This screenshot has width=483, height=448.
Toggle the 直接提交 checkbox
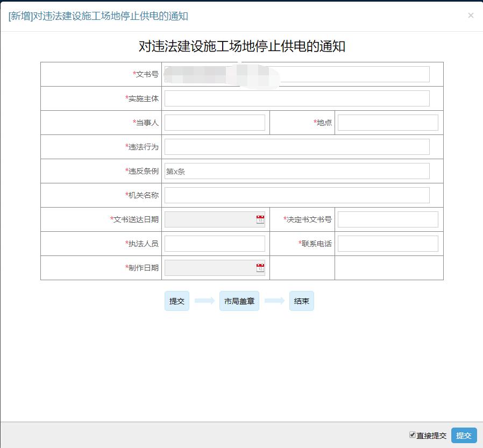[x=413, y=435]
